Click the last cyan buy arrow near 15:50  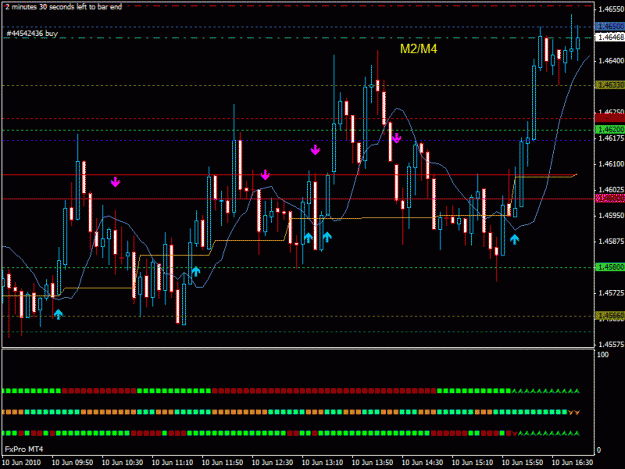point(515,239)
